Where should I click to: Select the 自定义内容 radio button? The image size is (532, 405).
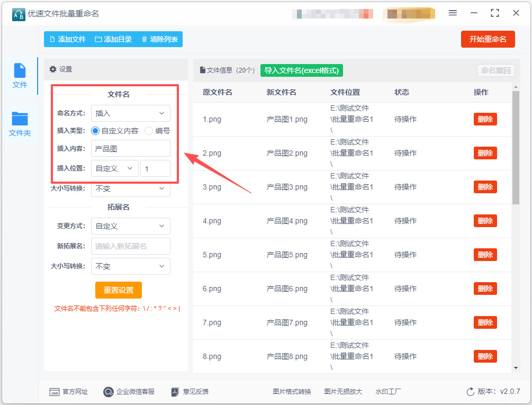tap(95, 131)
